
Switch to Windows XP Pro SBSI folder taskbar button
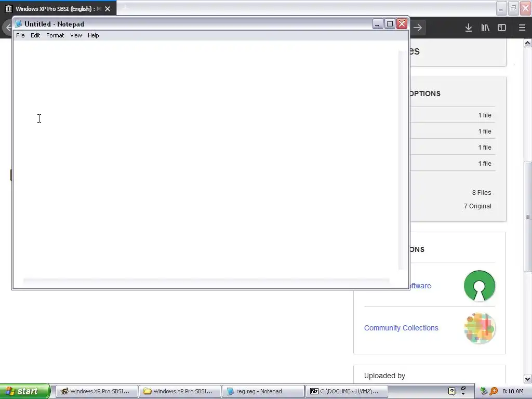pos(179,391)
